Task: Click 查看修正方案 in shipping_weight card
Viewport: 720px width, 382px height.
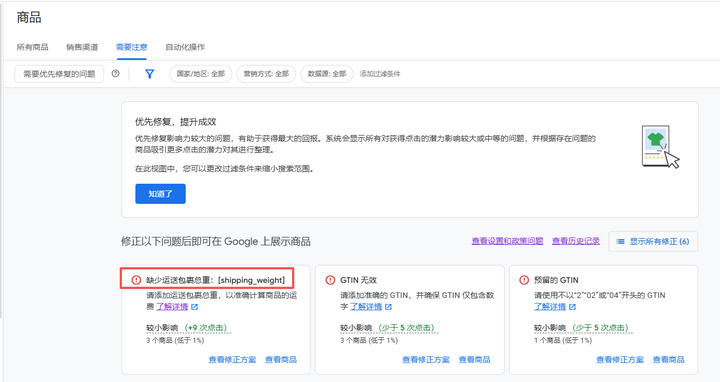Action: [232, 360]
